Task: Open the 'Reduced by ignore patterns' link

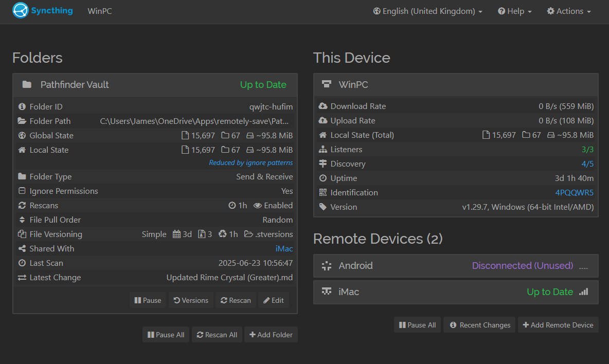Action: click(x=251, y=162)
